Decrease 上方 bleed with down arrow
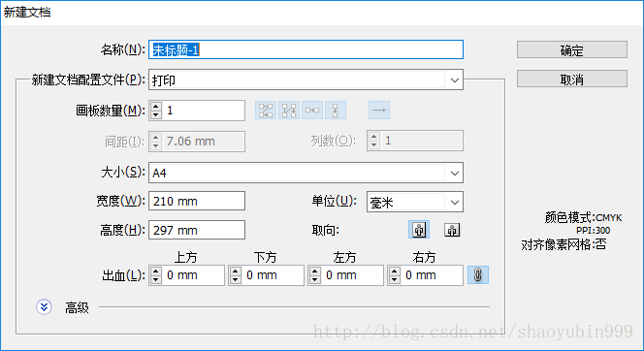The height and width of the screenshot is (351, 644). point(155,279)
